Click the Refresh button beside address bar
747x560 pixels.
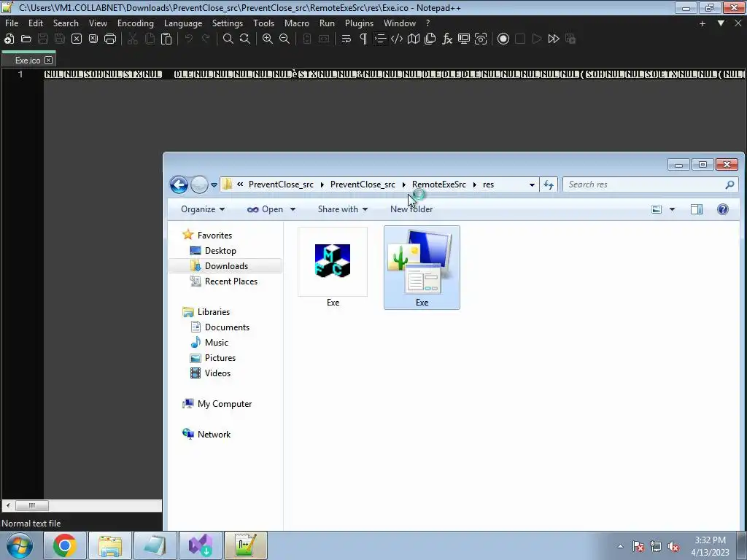pos(549,184)
